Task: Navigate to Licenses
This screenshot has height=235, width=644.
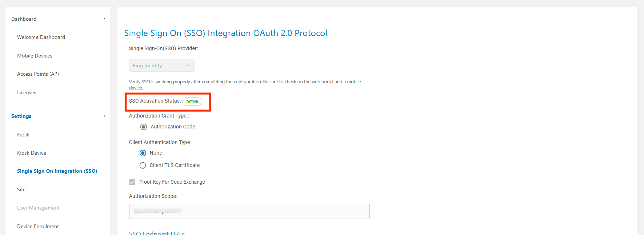Action: coord(27,92)
